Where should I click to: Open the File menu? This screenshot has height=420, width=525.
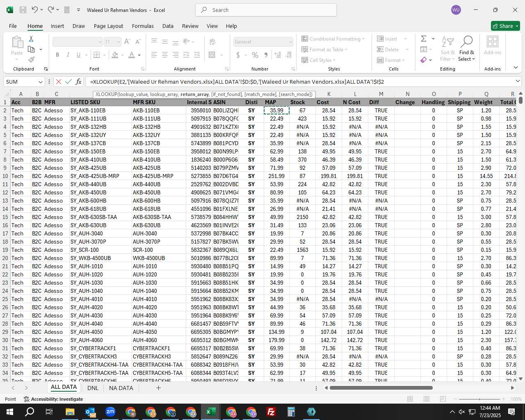pyautogui.click(x=13, y=26)
